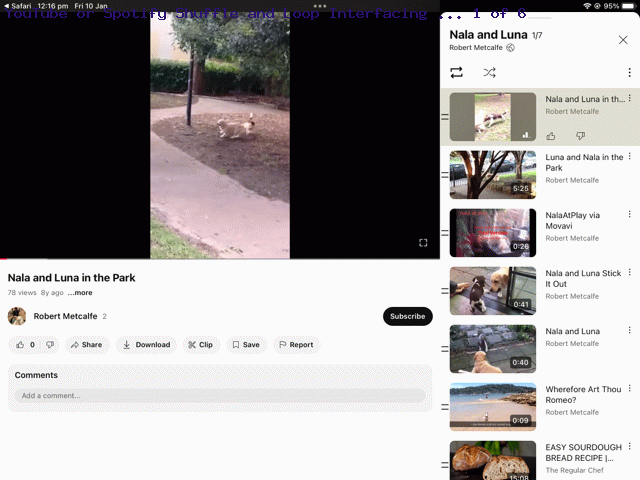
Task: Dislike the currently playing playlist video
Action: pyautogui.click(x=580, y=136)
